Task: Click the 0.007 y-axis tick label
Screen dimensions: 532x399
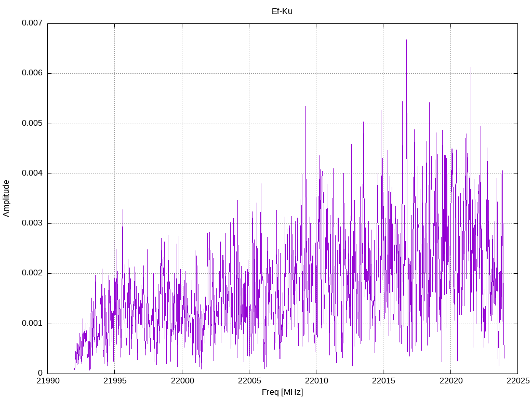Action: tap(32, 23)
